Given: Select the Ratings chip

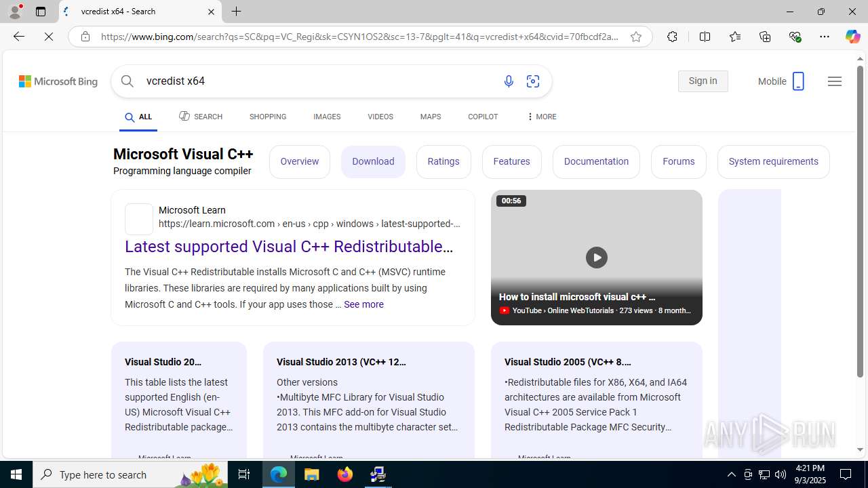Looking at the screenshot, I should point(443,161).
